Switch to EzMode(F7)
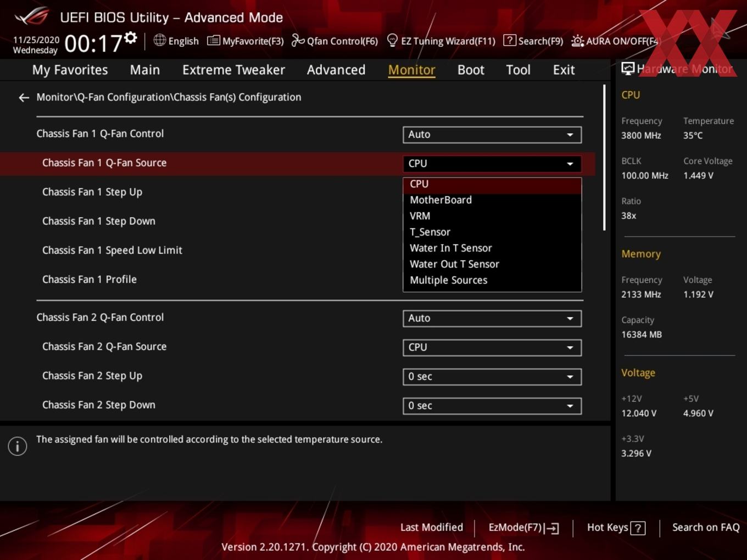The width and height of the screenshot is (747, 560). point(523,528)
